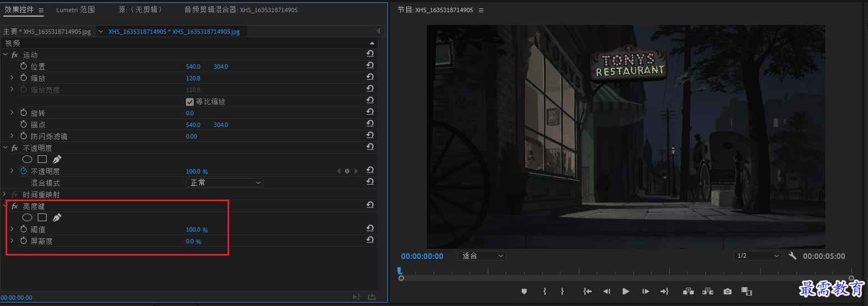
Task: Uncheck 等比缩放 checkbox
Action: (190, 101)
